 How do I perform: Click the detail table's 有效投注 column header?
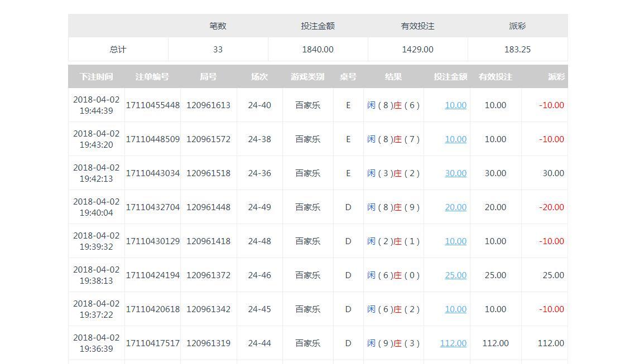(496, 76)
